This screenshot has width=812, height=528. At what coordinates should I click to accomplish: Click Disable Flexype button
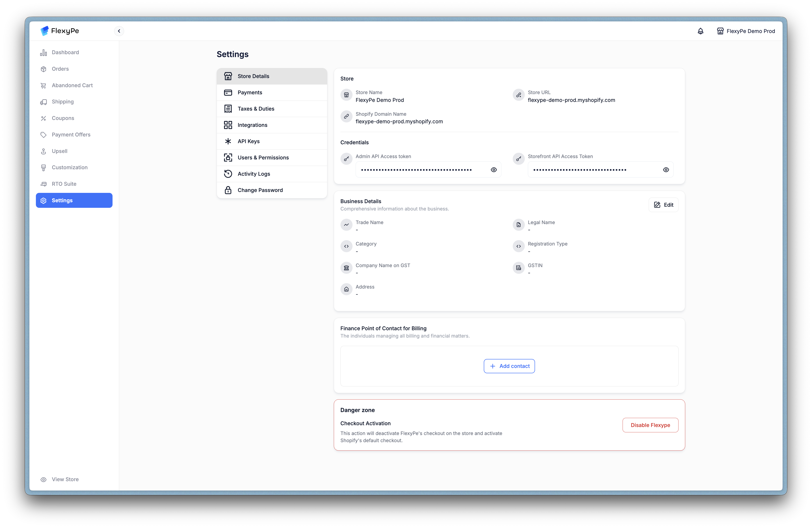650,425
